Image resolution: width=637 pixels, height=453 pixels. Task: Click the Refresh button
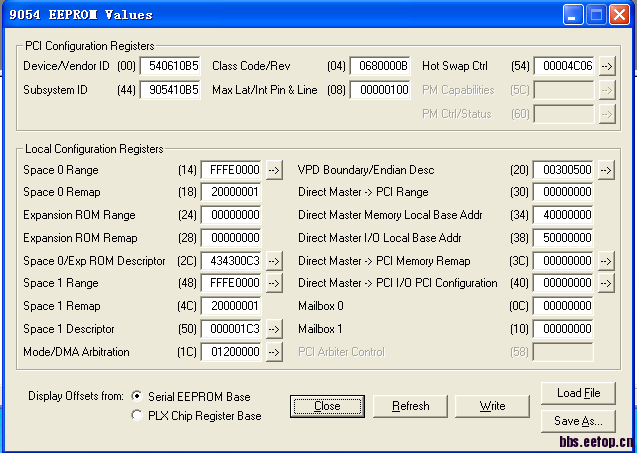(410, 406)
